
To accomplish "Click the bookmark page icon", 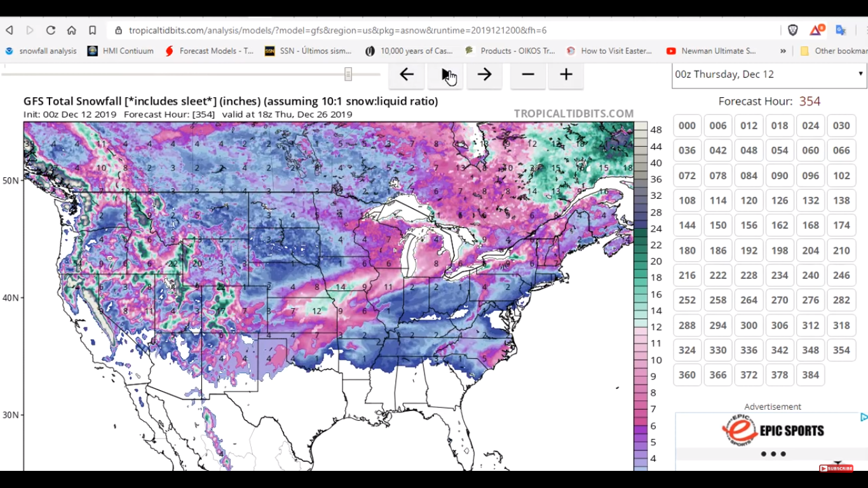I will coord(93,30).
